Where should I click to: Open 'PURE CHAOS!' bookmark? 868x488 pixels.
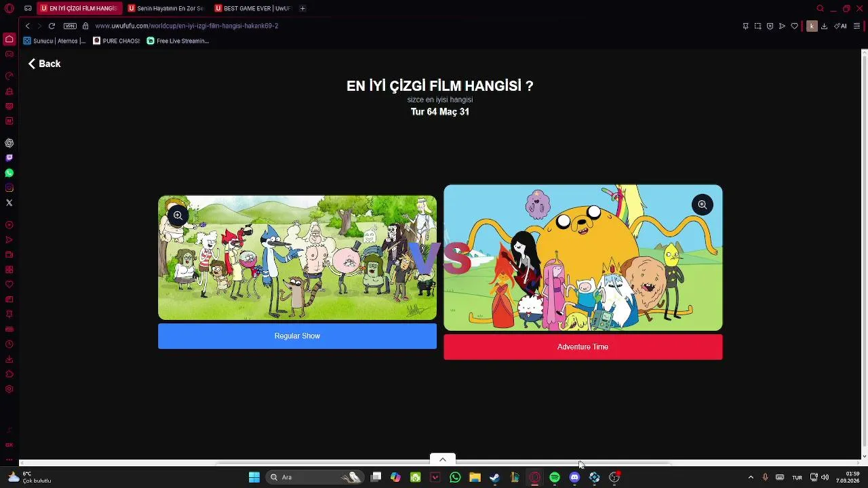pyautogui.click(x=117, y=41)
